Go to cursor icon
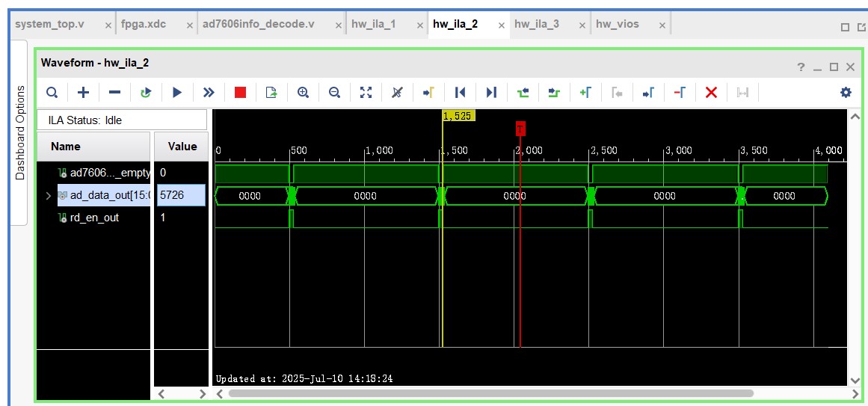 pos(428,93)
